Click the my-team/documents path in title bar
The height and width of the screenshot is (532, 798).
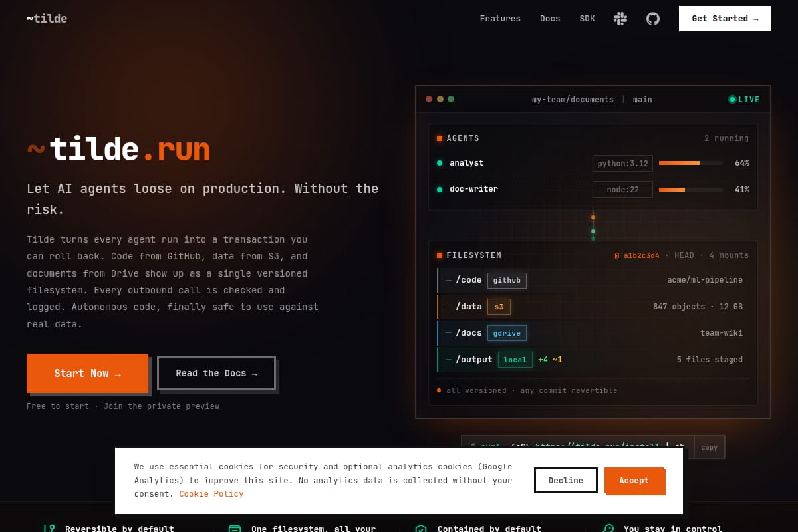coord(573,100)
